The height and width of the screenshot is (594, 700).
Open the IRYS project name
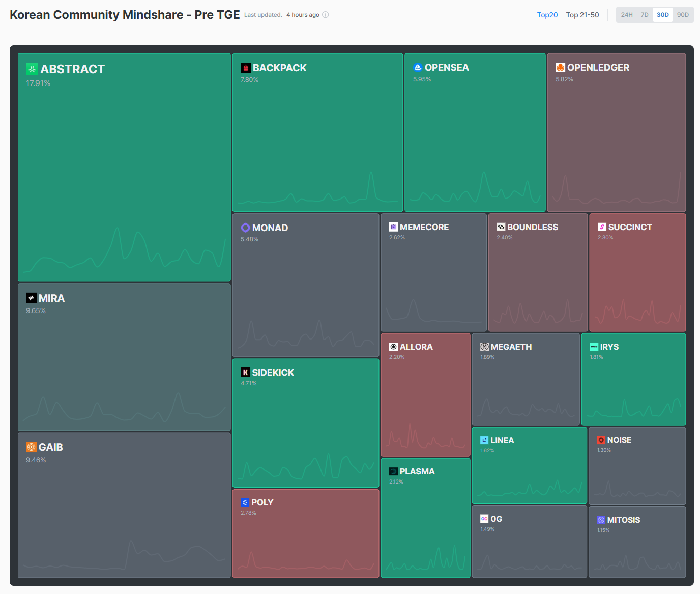tap(609, 347)
